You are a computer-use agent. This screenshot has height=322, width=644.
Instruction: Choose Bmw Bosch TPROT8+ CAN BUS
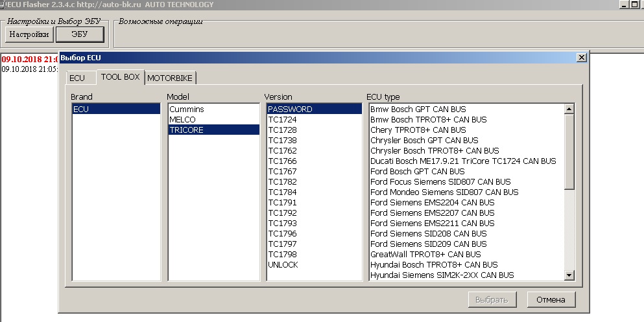[466, 119]
